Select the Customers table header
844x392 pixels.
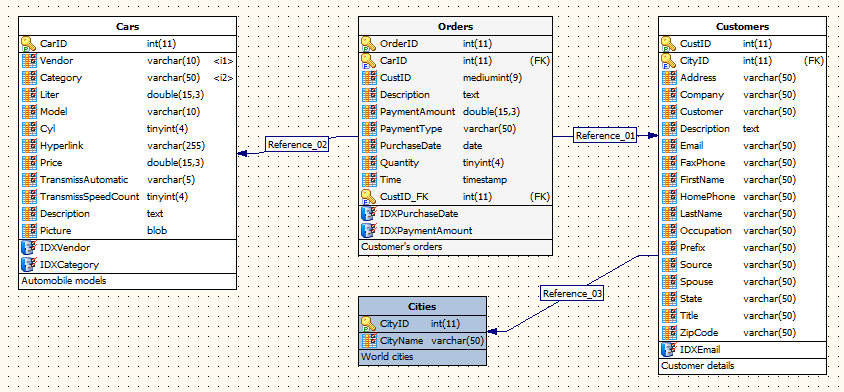click(742, 26)
